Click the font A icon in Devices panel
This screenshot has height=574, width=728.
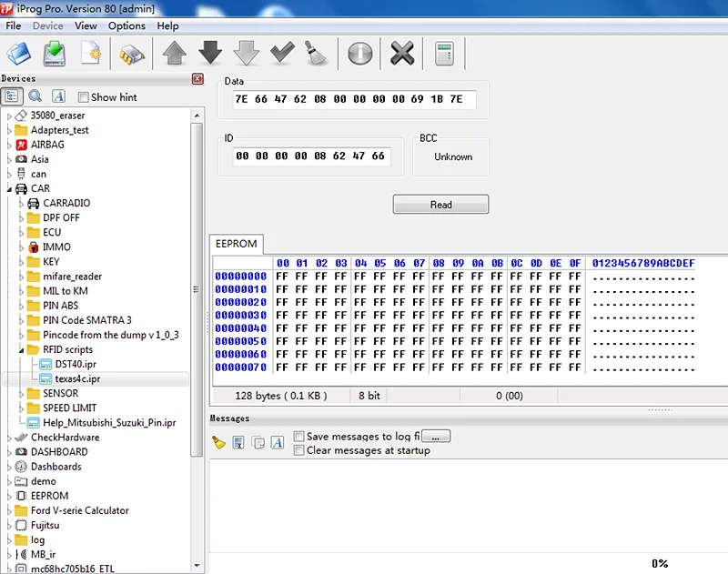pos(58,96)
